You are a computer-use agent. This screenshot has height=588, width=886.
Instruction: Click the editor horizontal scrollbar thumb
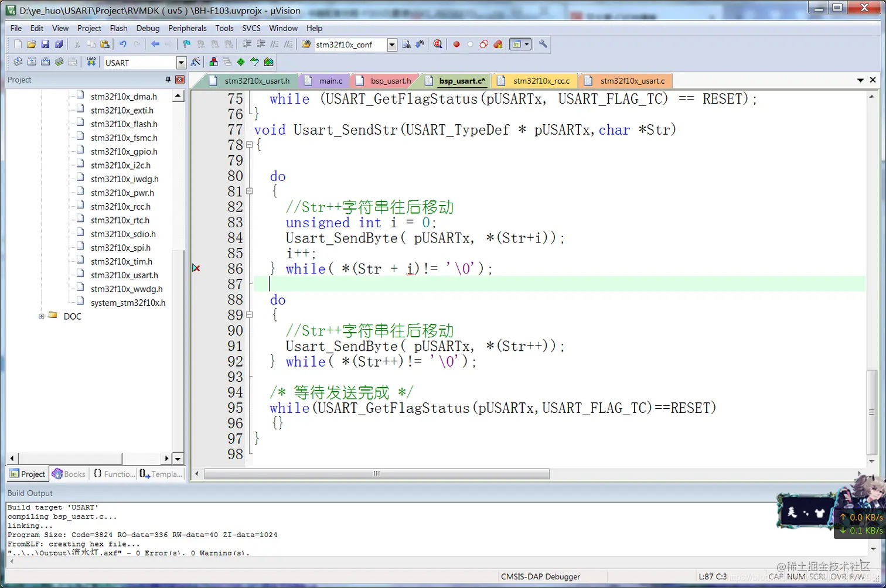pyautogui.click(x=376, y=473)
